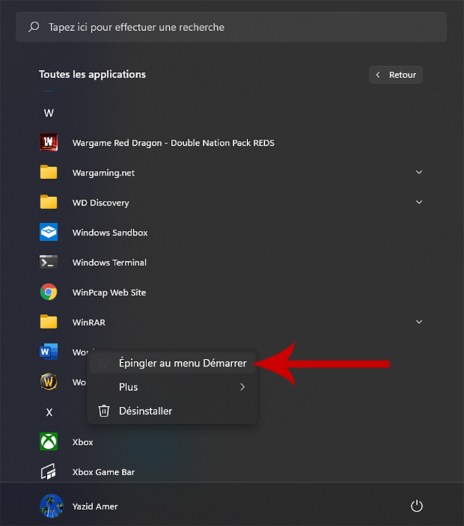Click the WinRAR folder icon

point(49,322)
